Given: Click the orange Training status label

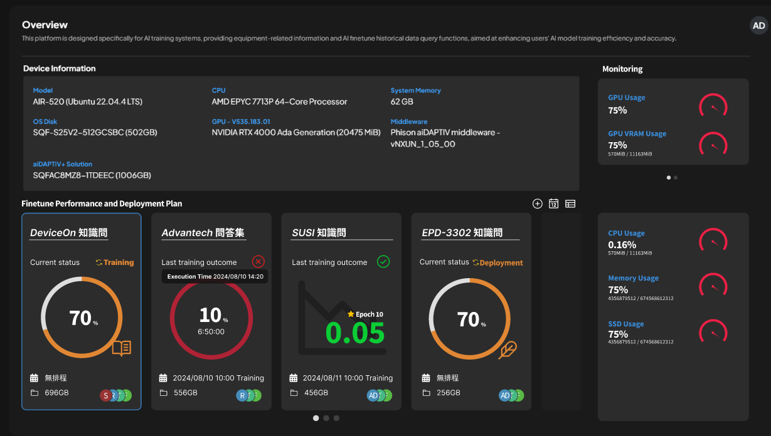Looking at the screenshot, I should pyautogui.click(x=115, y=263).
